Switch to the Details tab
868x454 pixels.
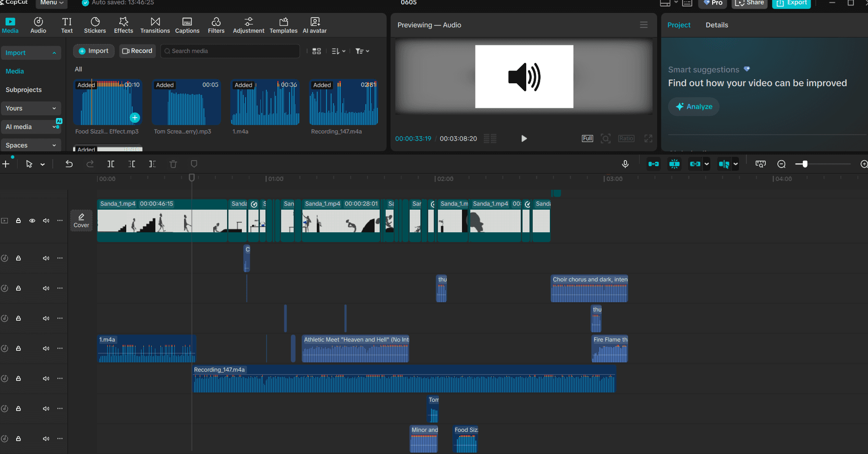tap(717, 25)
